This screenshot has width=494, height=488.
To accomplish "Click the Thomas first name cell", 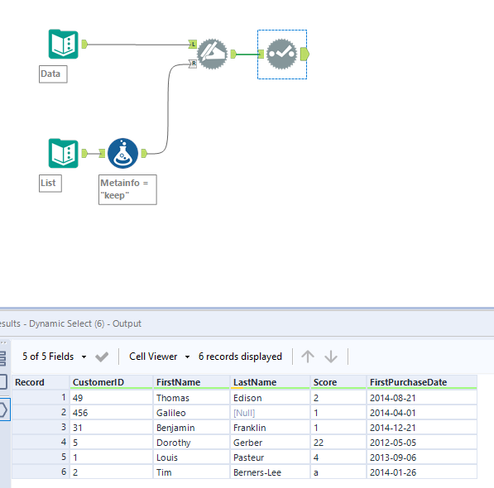I will click(x=191, y=398).
